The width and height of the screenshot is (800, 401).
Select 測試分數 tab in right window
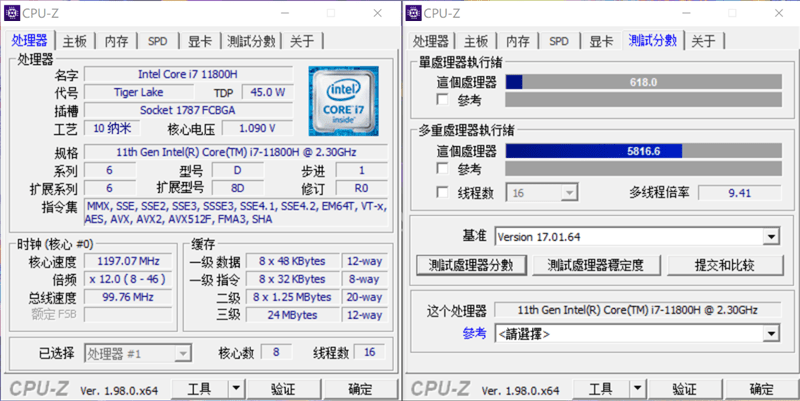pos(653,40)
